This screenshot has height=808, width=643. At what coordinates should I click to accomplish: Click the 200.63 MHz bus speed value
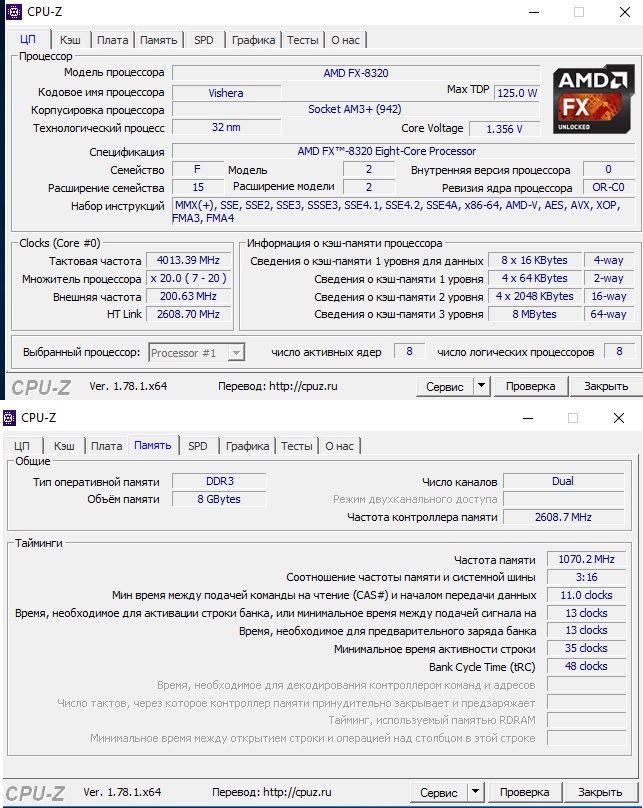tap(188, 296)
